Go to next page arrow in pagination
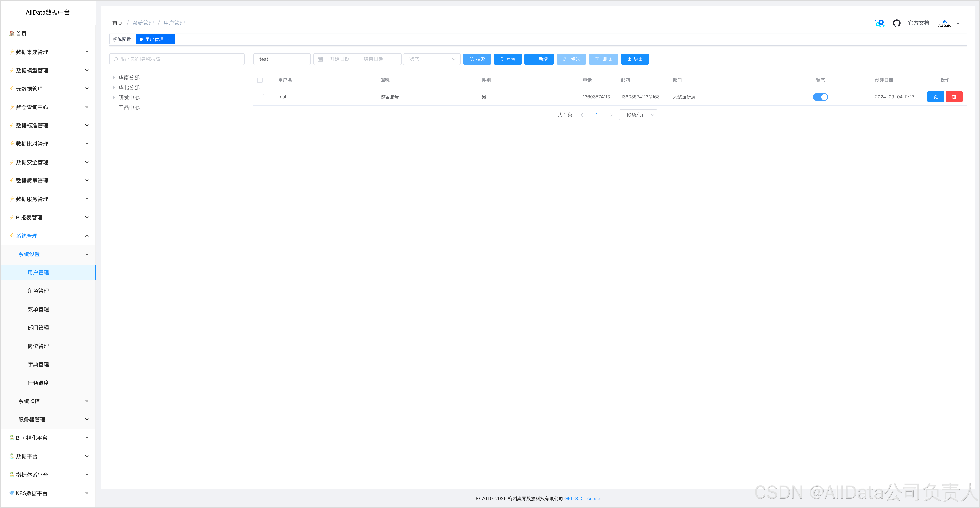Screen dimensions: 980x508 611,115
